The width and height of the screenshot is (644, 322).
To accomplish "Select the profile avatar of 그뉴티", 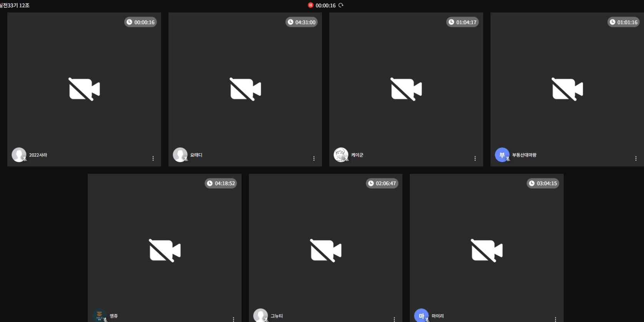I will point(260,315).
